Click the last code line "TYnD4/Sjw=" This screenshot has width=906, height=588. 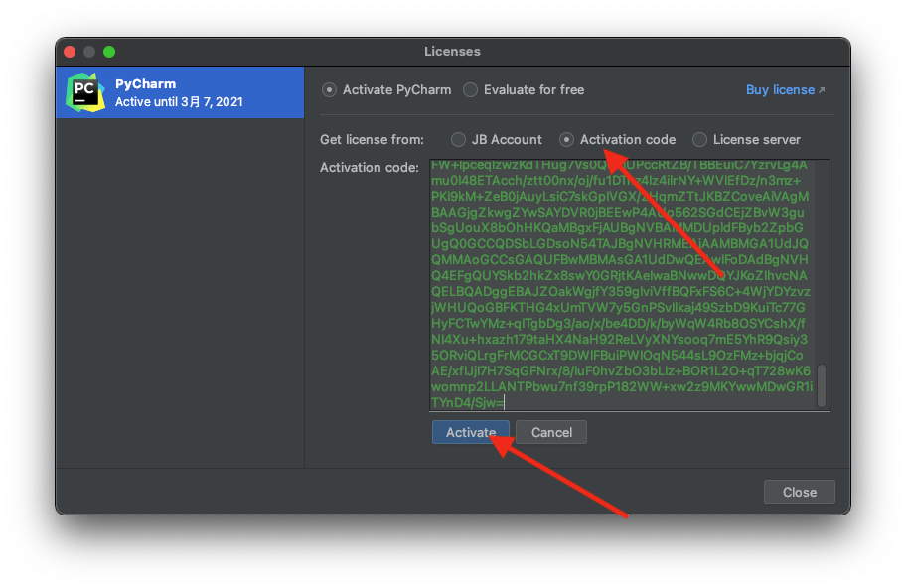click(x=468, y=403)
